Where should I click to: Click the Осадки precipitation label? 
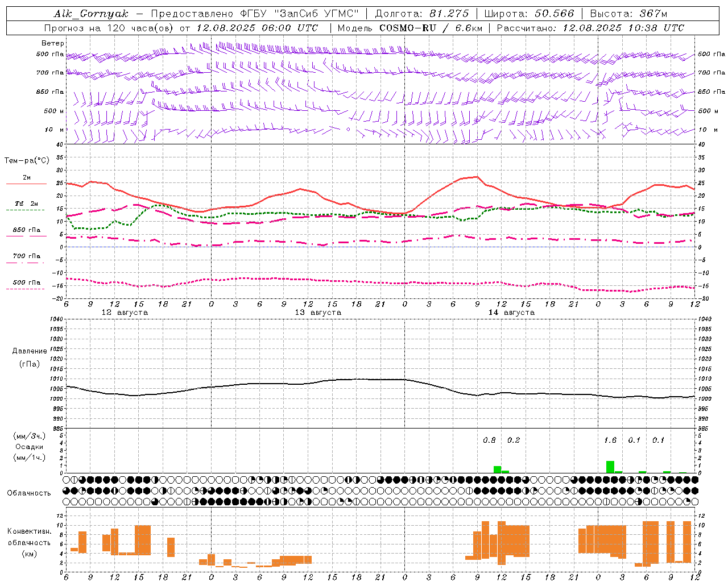[x=29, y=447]
